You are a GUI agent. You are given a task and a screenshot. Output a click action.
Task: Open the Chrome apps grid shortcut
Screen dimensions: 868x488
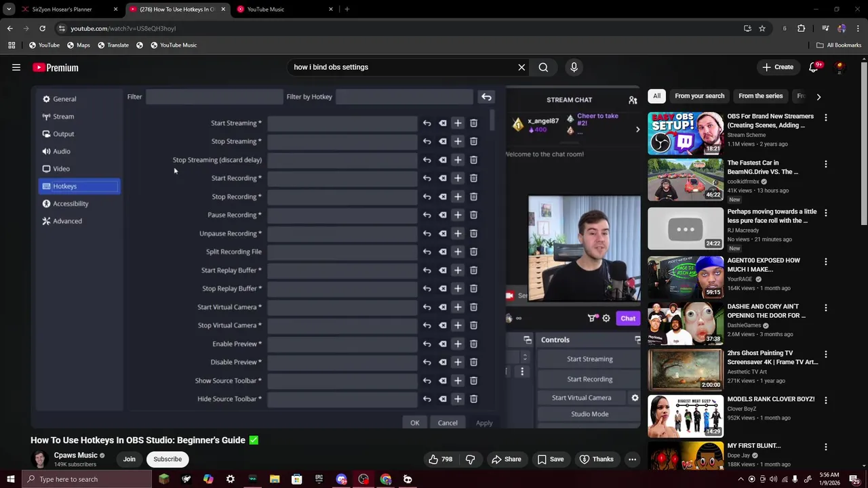pyautogui.click(x=12, y=45)
